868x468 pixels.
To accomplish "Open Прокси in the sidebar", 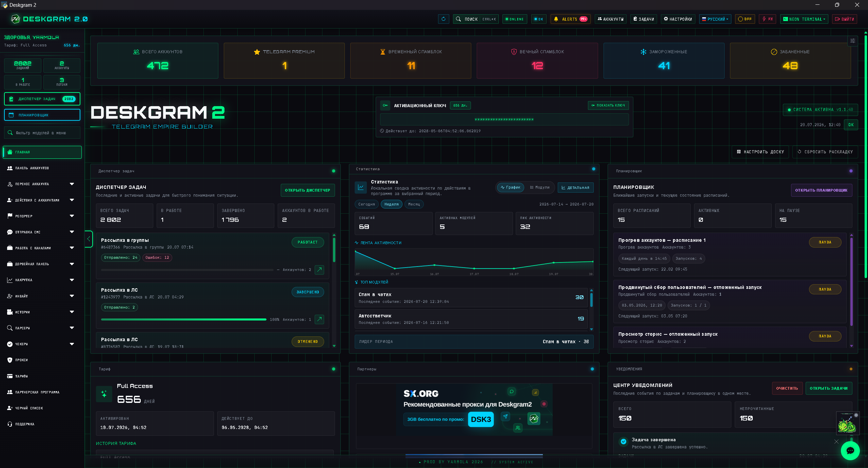I will tap(42, 360).
